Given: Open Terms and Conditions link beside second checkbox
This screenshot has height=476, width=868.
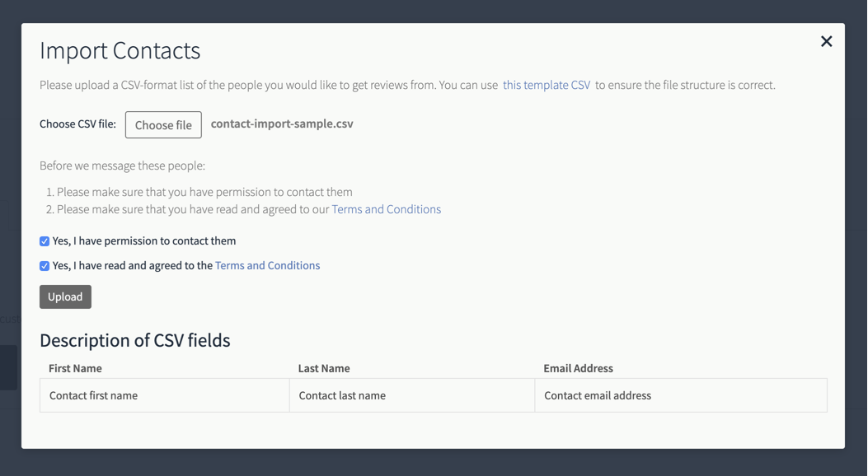Looking at the screenshot, I should click(267, 266).
